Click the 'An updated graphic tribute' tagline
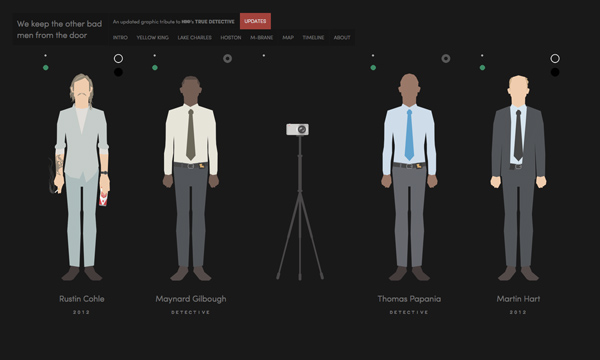 point(173,22)
